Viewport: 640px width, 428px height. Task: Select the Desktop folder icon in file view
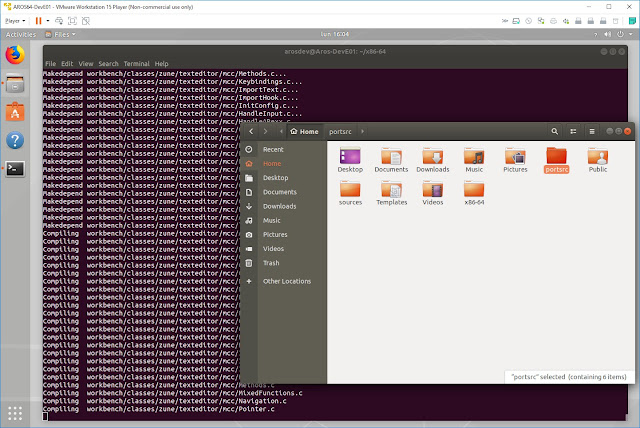pyautogui.click(x=350, y=160)
